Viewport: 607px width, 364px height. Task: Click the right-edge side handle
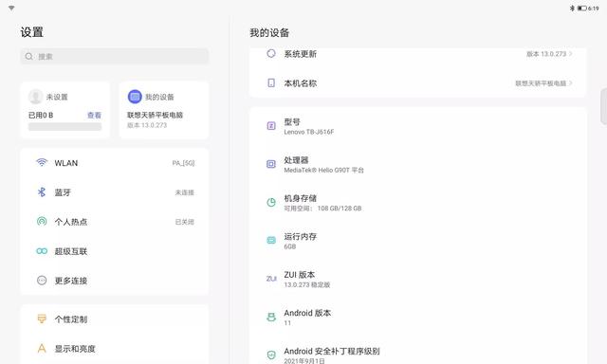[x=604, y=106]
